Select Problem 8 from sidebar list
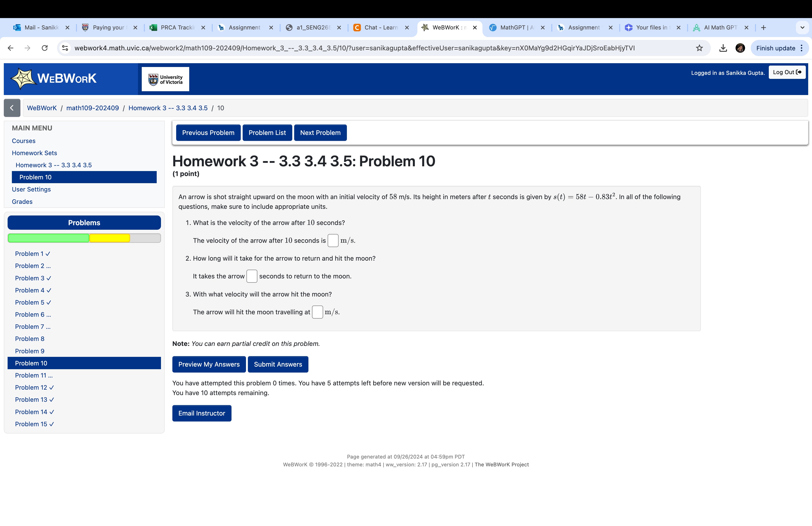 30,338
